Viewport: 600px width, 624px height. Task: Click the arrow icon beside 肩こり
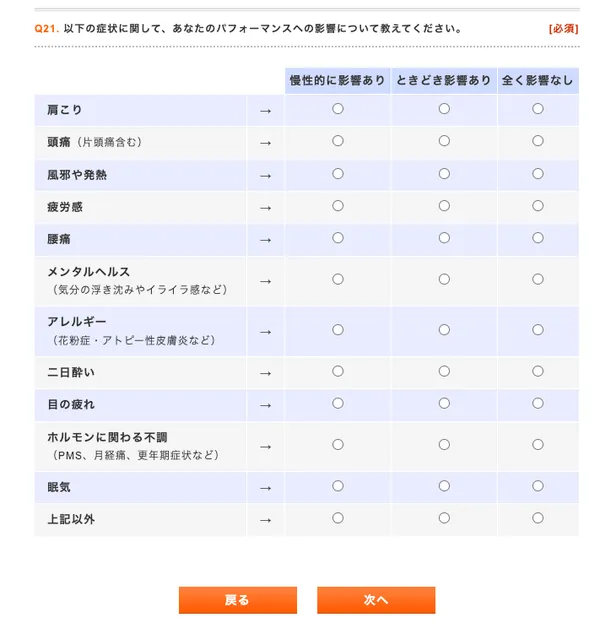[x=265, y=110]
